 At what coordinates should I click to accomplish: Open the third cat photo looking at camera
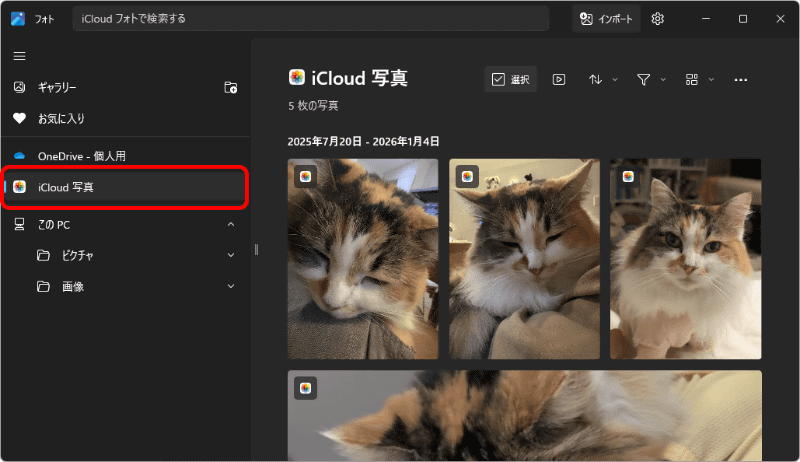(x=686, y=259)
